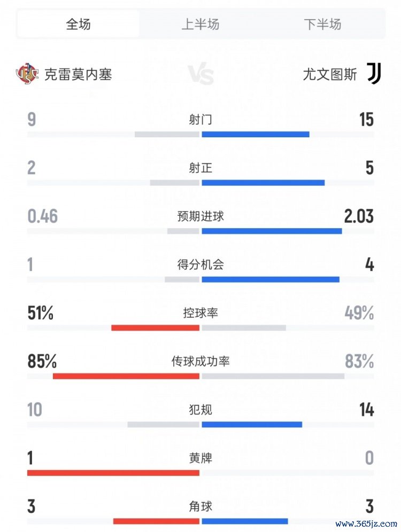Click Cremonese's 51% possession value

pos(41,313)
